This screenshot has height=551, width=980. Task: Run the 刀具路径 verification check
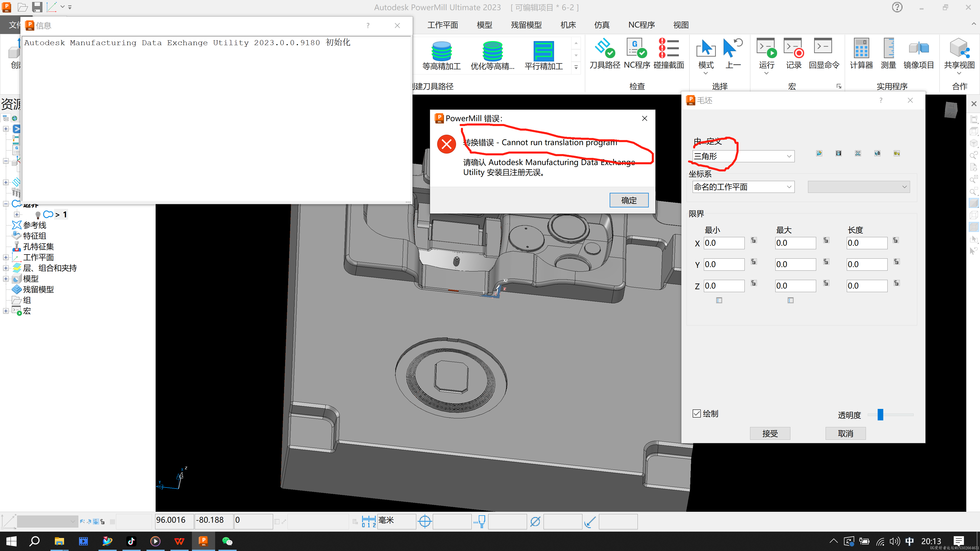coord(605,54)
